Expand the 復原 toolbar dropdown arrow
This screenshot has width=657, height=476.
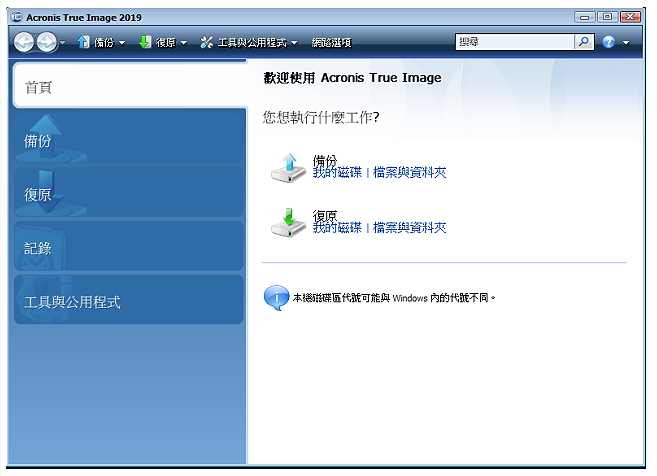click(184, 43)
